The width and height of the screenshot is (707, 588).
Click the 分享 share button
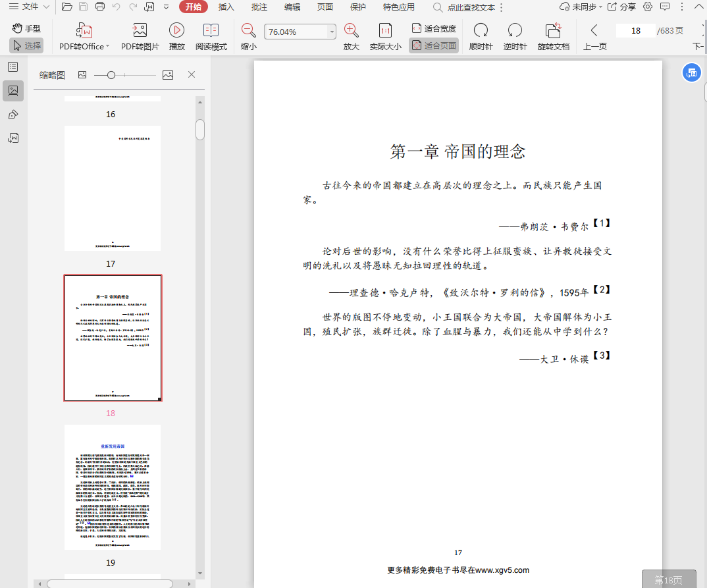tap(622, 7)
